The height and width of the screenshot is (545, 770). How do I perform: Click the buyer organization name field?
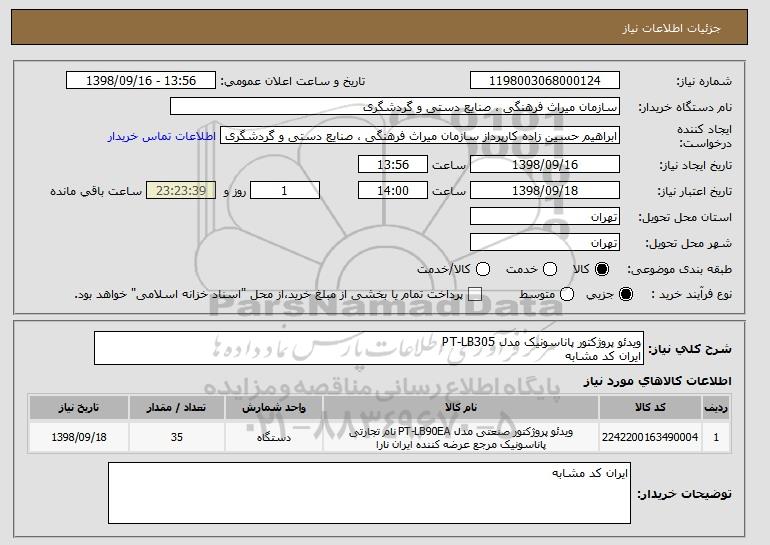pos(395,107)
